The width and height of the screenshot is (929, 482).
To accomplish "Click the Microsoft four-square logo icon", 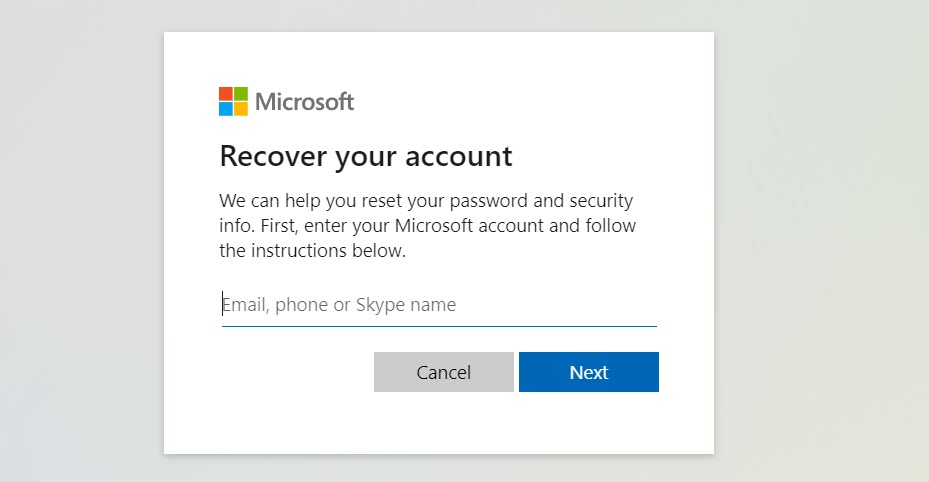I will click(233, 101).
